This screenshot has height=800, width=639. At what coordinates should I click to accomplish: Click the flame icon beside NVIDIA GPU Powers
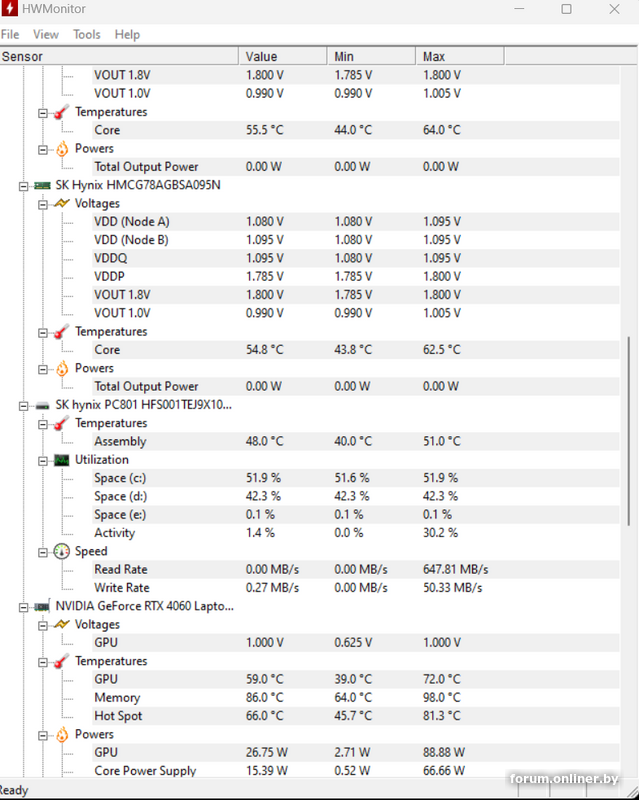click(x=61, y=734)
